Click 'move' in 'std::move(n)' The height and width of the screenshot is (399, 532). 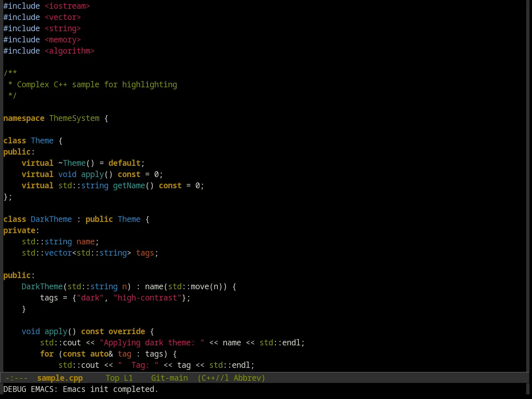coord(200,286)
